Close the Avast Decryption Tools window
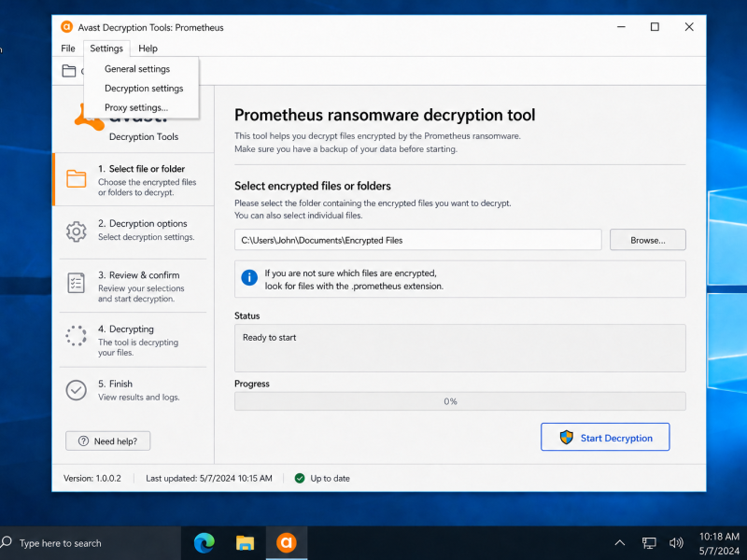The image size is (747, 560). point(689,27)
